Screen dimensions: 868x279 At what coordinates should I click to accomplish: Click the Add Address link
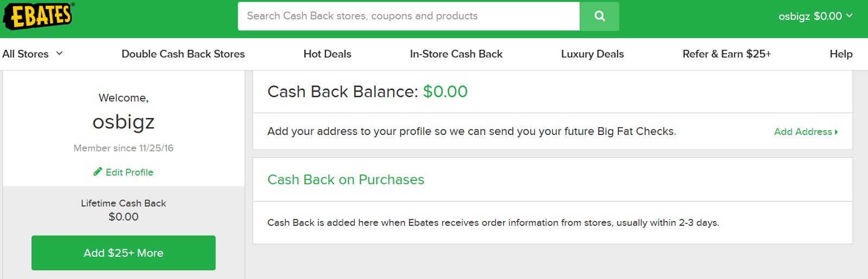802,132
